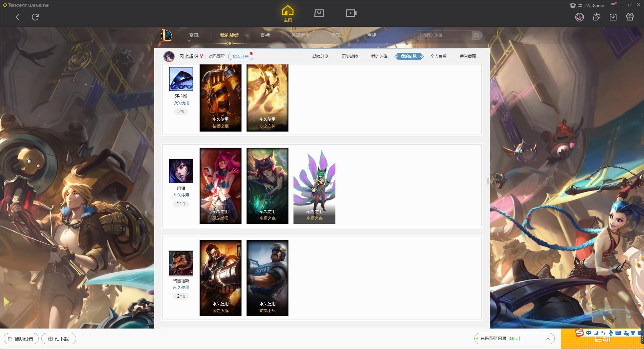Switch to 荣誉截图 sub-tab
The height and width of the screenshot is (349, 644).
click(x=468, y=56)
